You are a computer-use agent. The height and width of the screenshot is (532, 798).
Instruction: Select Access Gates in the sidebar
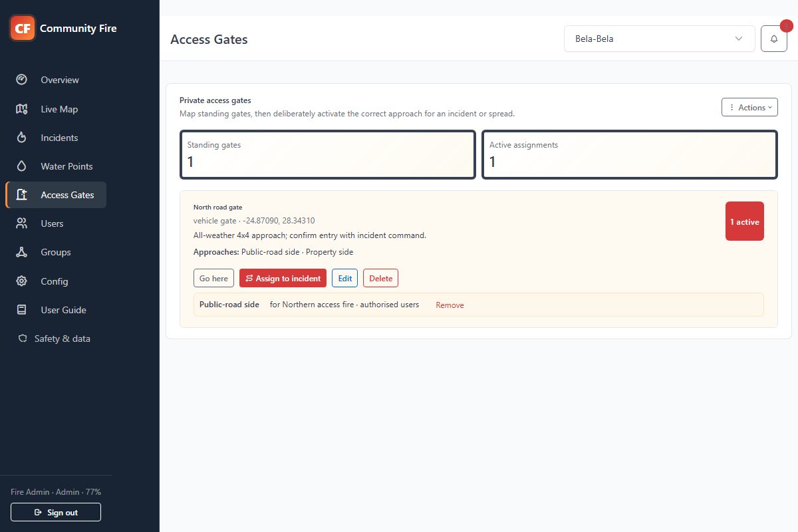(x=56, y=195)
